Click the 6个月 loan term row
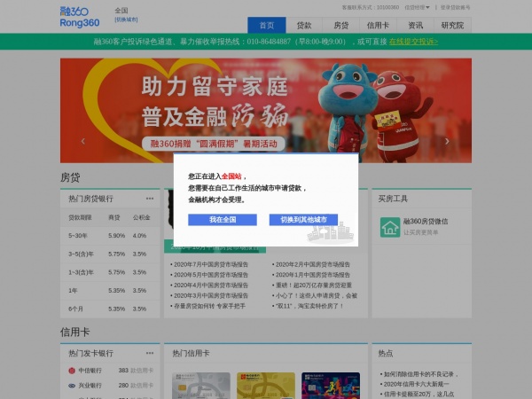 110,309
